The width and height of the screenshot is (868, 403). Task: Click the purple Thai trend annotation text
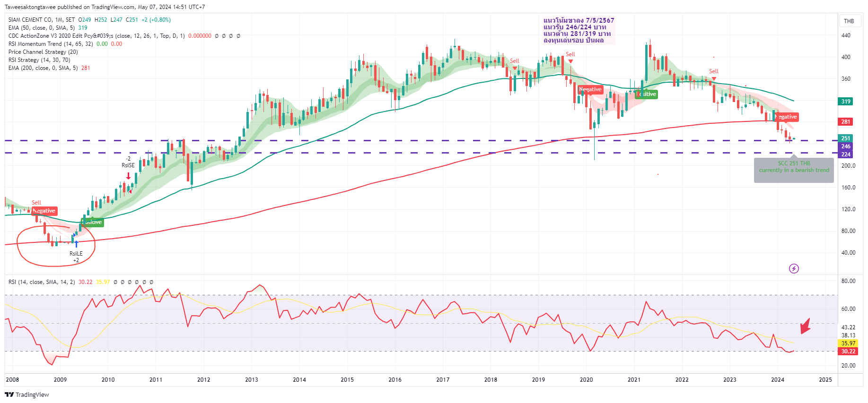[579, 30]
